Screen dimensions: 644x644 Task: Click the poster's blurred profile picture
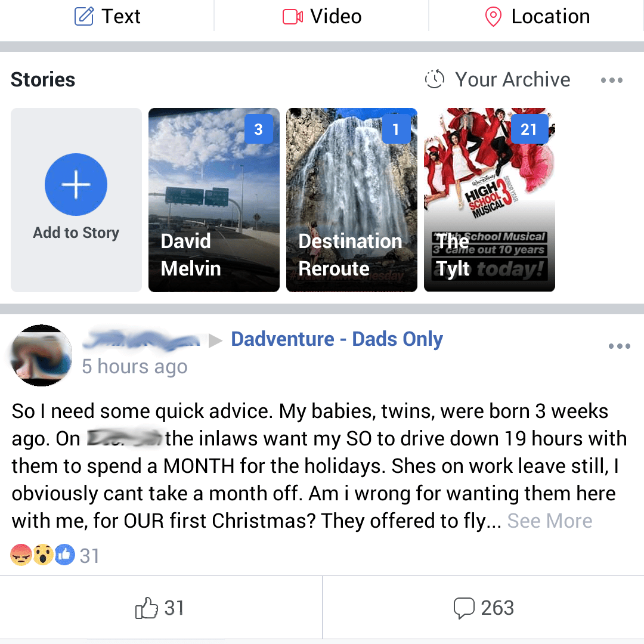[x=42, y=355]
